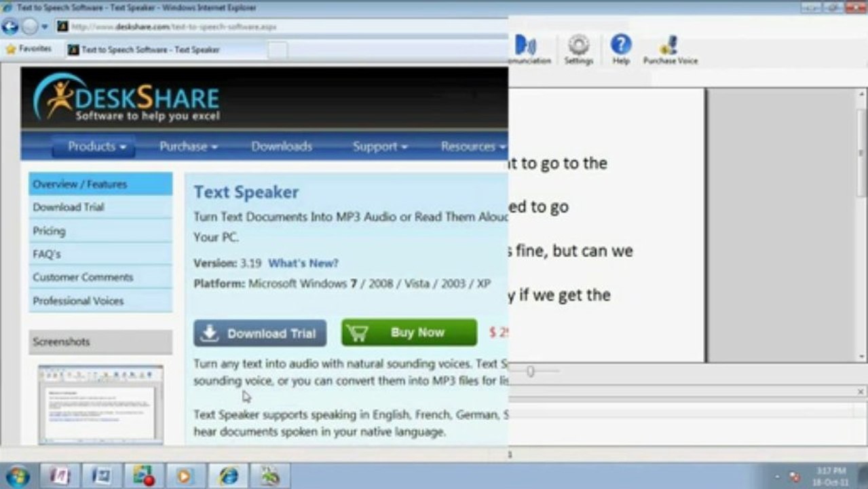Viewport: 868px width, 489px height.
Task: Open the Help icon in Text Speaker
Action: [621, 50]
